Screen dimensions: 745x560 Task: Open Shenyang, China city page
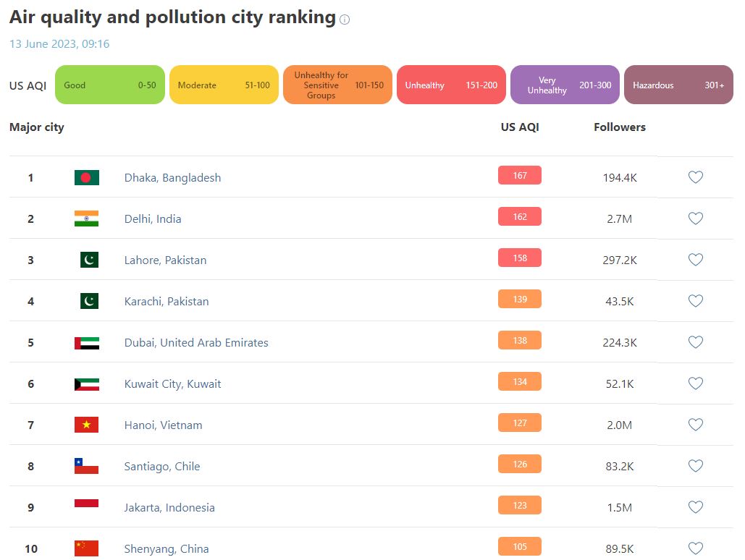click(x=167, y=548)
